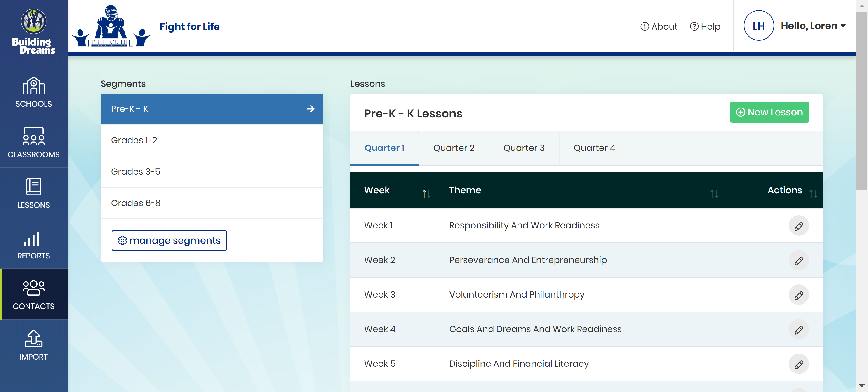Go to Lessons in sidebar
Image resolution: width=868 pixels, height=392 pixels.
[x=33, y=193]
